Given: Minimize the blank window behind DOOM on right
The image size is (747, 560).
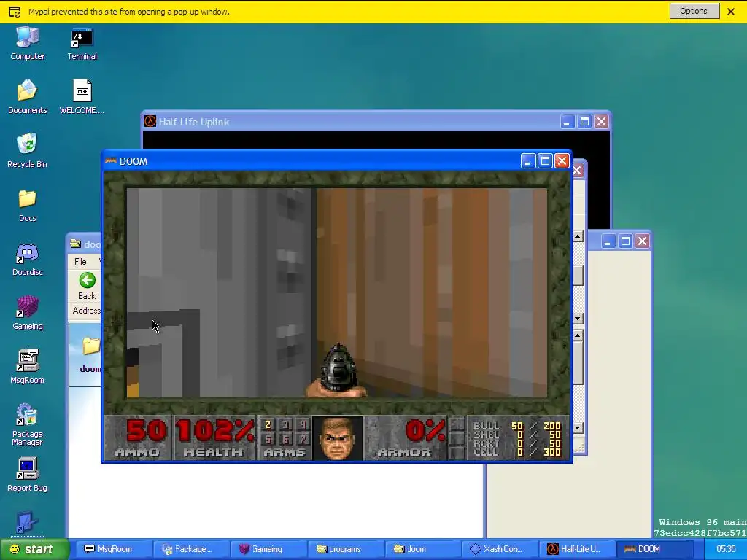Looking at the screenshot, I should (x=608, y=241).
